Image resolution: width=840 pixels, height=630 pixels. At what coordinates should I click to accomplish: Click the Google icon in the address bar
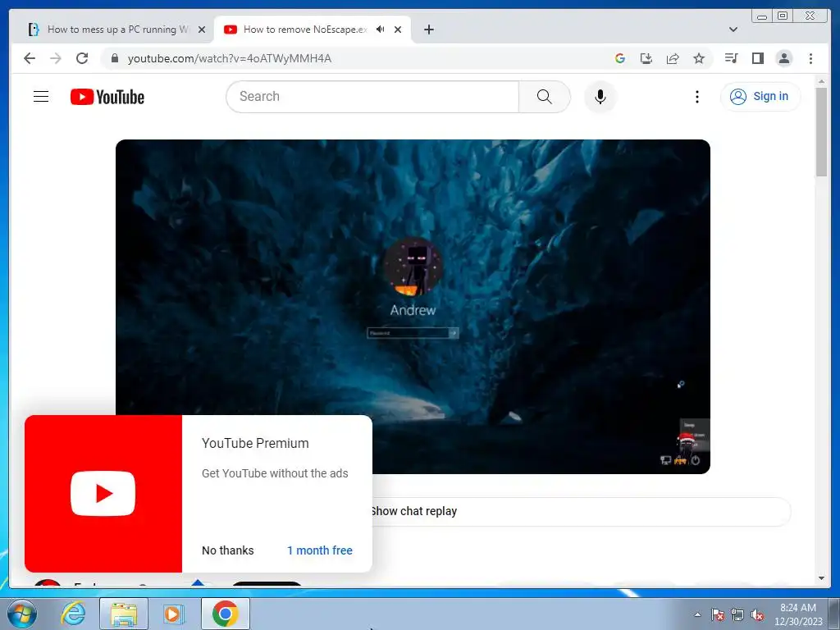point(620,58)
